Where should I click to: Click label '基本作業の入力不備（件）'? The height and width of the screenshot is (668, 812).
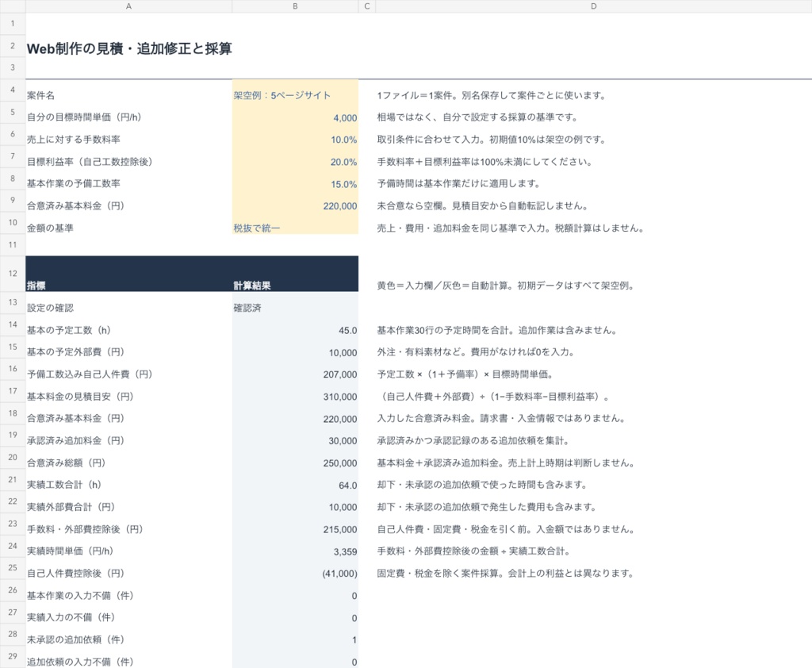tap(80, 596)
